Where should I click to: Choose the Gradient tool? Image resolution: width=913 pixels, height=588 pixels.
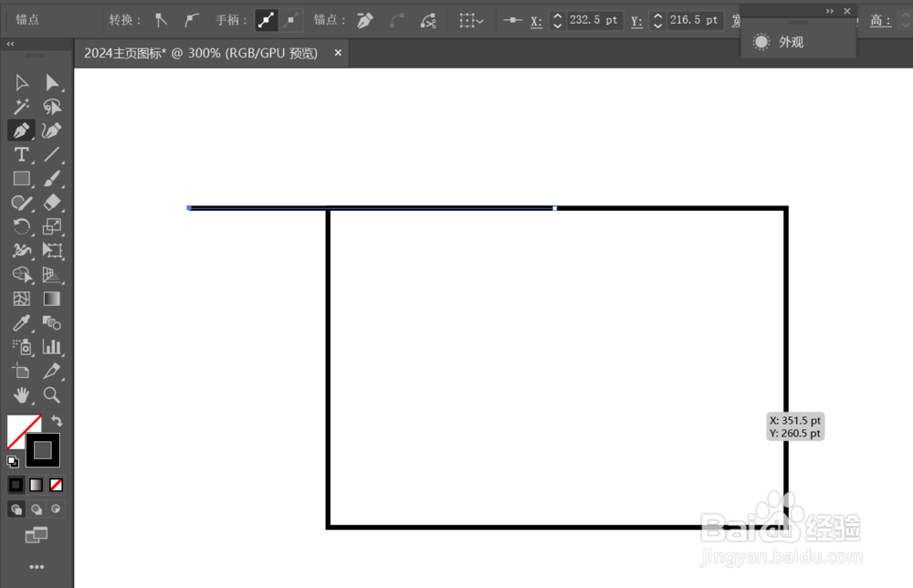pos(52,299)
